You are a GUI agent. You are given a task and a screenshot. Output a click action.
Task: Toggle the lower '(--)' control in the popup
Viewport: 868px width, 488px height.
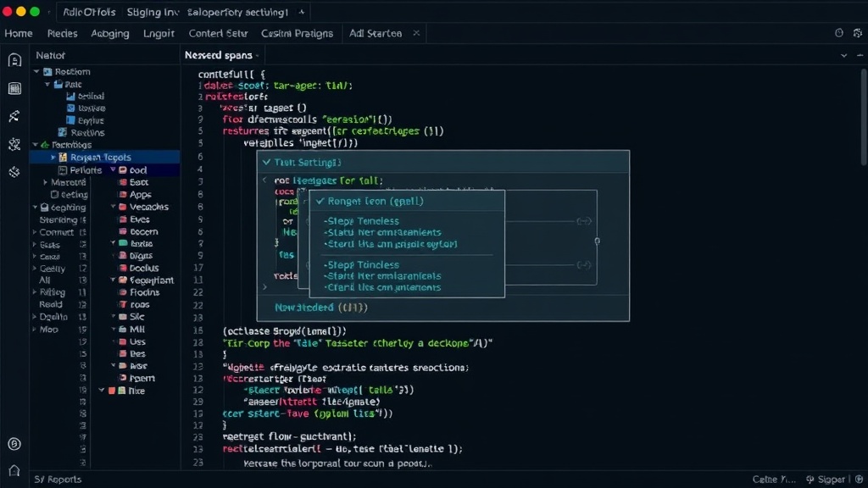(584, 264)
